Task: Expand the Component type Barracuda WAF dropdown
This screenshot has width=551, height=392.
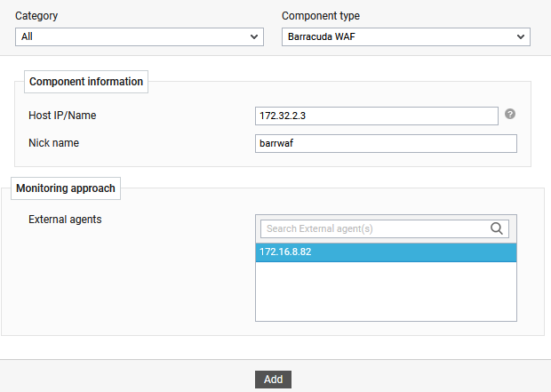Action: tap(405, 36)
